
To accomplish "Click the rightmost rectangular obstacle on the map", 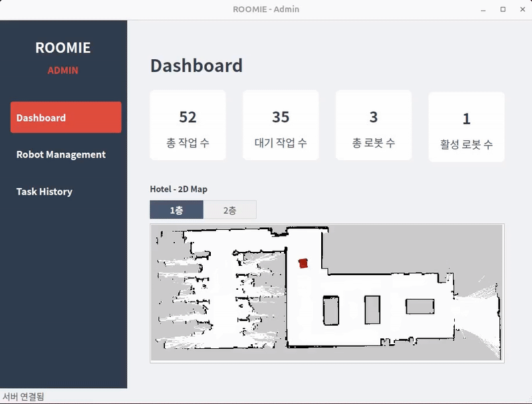I will (x=420, y=306).
